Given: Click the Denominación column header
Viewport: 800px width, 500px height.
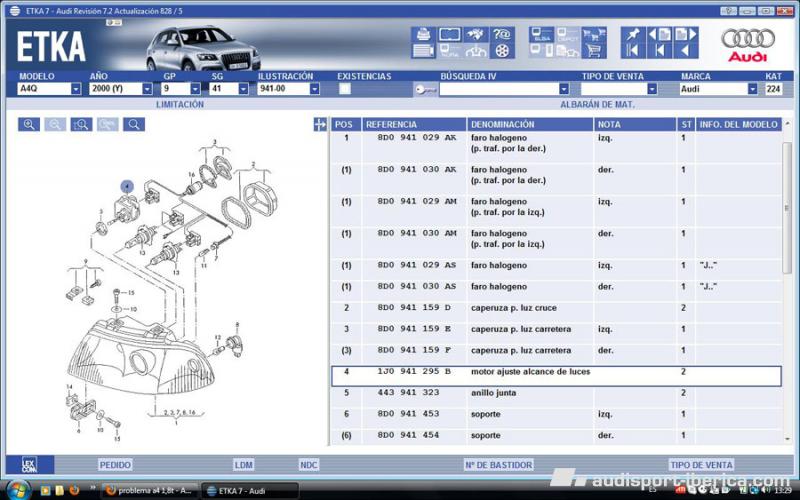Looking at the screenshot, I should [x=530, y=124].
